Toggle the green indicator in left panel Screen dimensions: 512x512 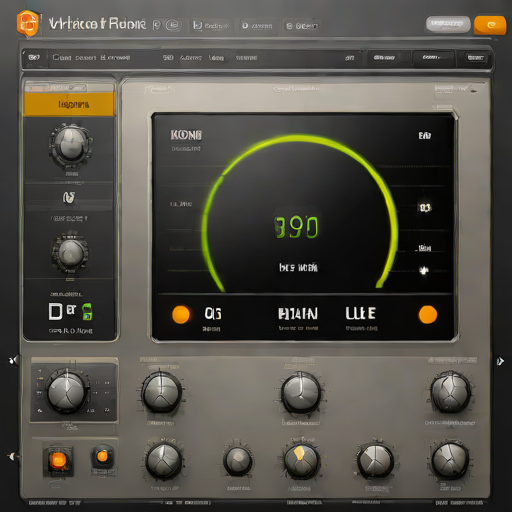(x=87, y=312)
